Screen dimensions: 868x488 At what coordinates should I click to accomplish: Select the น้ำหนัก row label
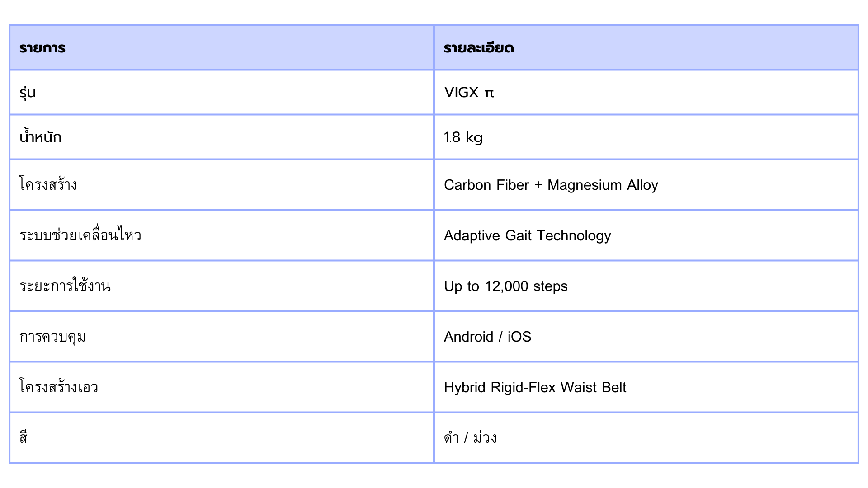coord(41,137)
